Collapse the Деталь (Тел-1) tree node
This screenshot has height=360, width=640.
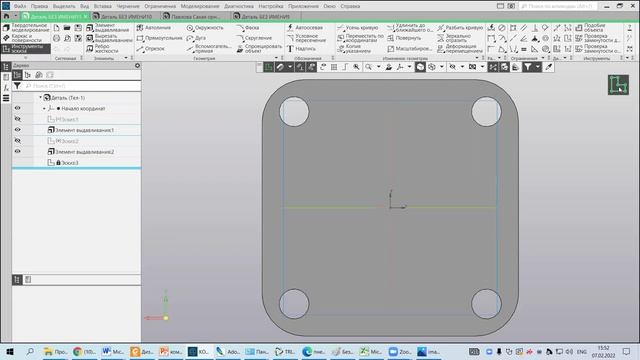(40, 98)
